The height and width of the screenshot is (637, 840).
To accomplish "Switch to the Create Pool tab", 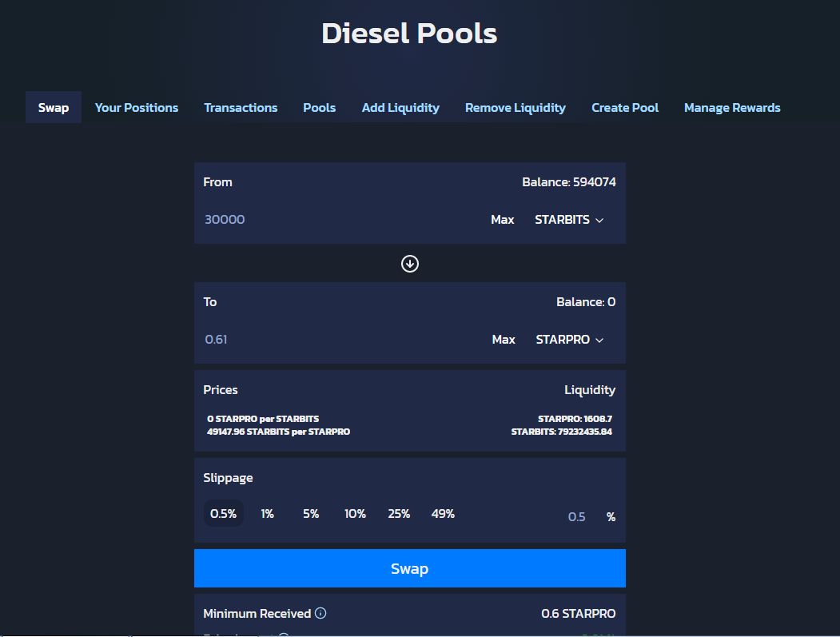I will [625, 108].
